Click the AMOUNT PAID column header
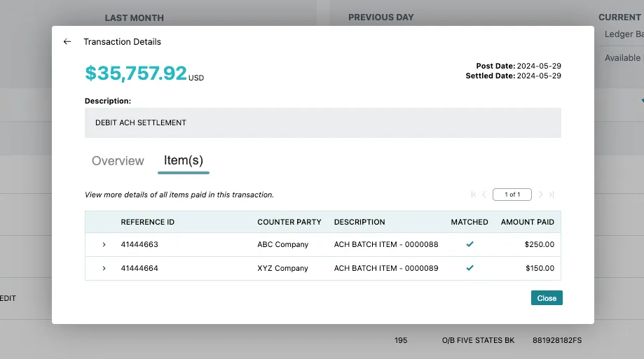The height and width of the screenshot is (359, 644). (x=528, y=222)
